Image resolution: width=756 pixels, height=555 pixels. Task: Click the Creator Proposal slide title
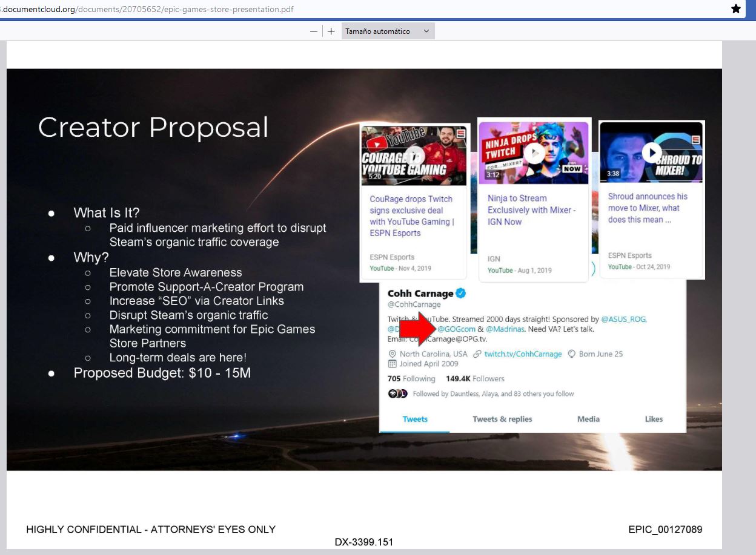[153, 128]
